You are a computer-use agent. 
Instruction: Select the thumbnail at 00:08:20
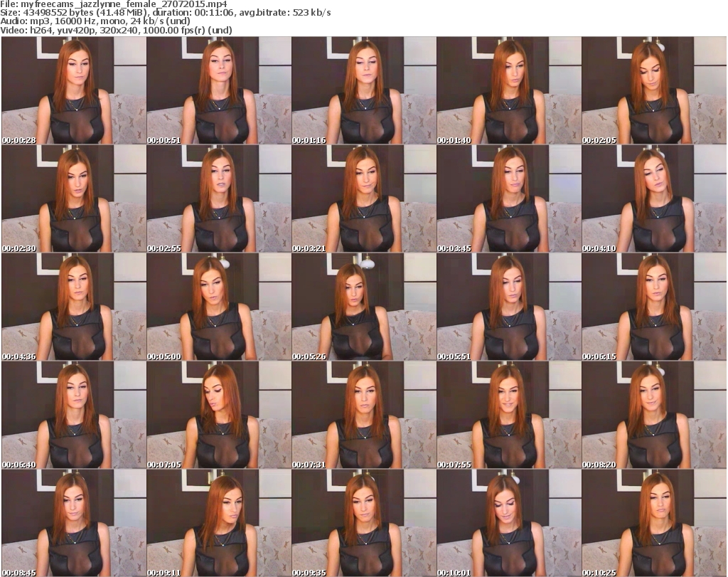(654, 415)
